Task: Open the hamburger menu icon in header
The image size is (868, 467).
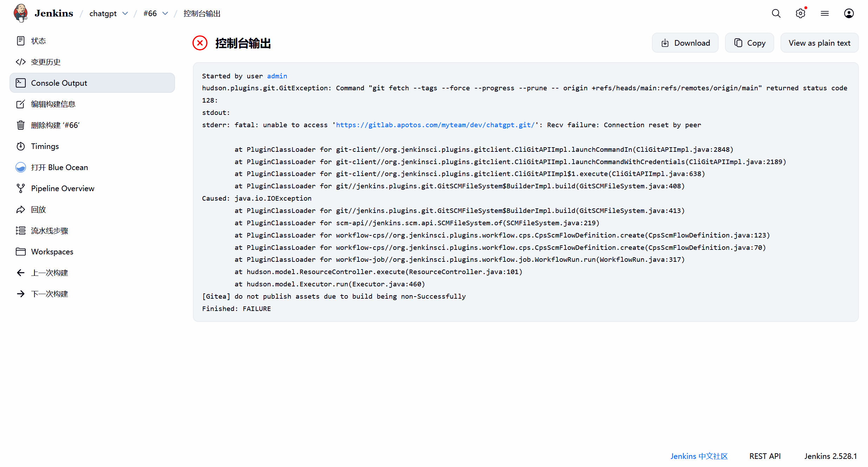Action: tap(824, 13)
